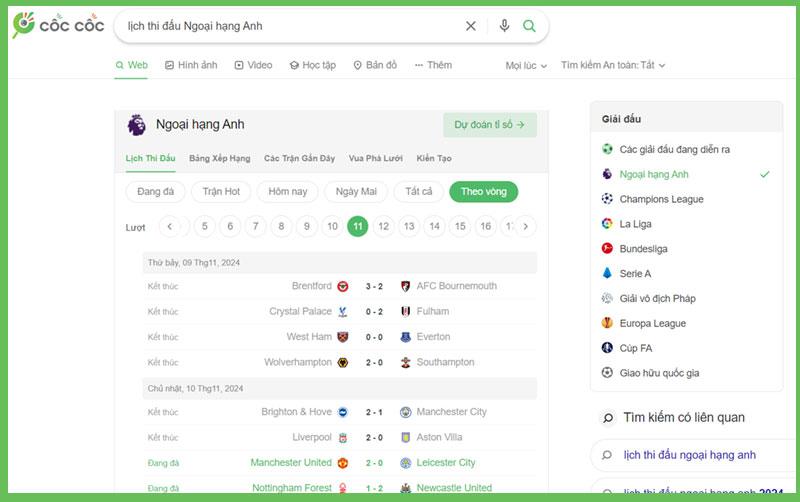This screenshot has height=502, width=800.
Task: Start voice search with microphone icon
Action: tap(504, 26)
